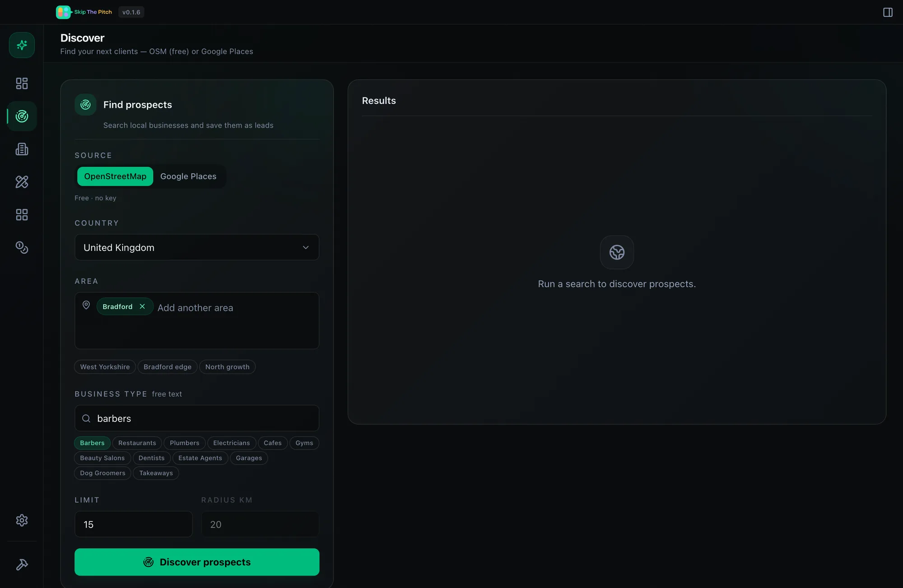
Task: Click the globe icon in Results panel
Action: 617,252
